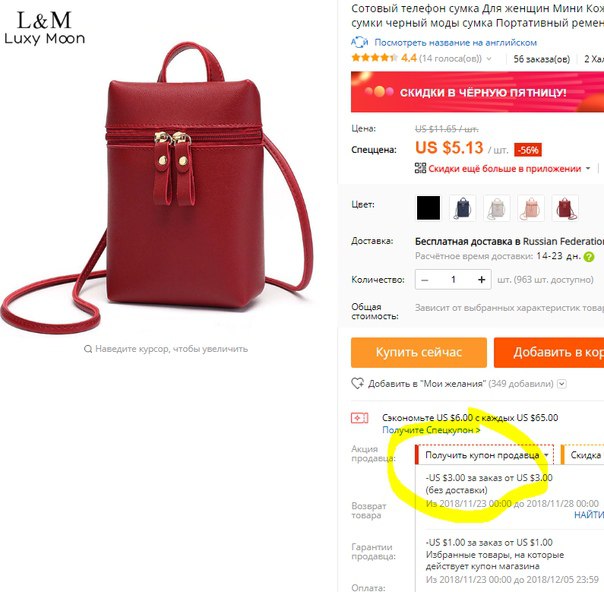Image resolution: width=604 pixels, height=592 pixels.
Task: Click the Black Friday sale banner
Action: pyautogui.click(x=477, y=92)
